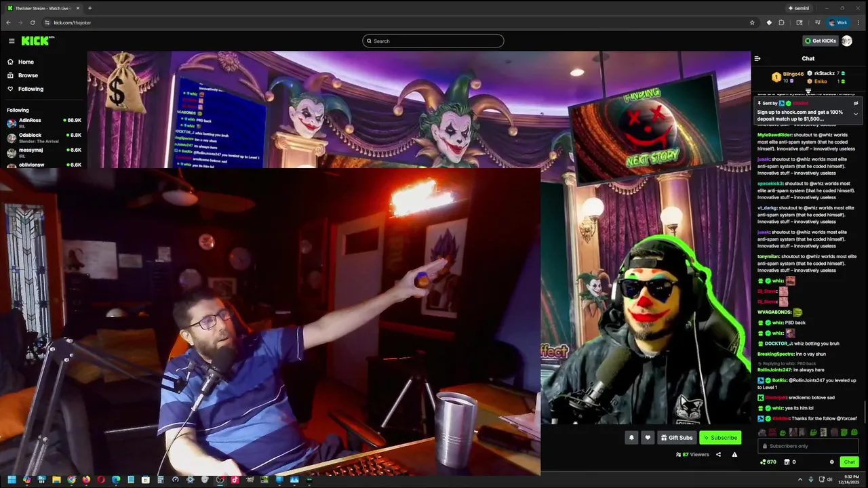
Task: Select rkStackz on the leaderboard
Action: click(x=825, y=73)
